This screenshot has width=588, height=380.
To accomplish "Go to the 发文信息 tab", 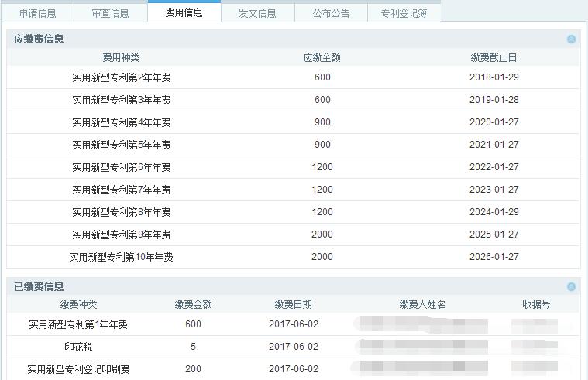I will pos(257,13).
